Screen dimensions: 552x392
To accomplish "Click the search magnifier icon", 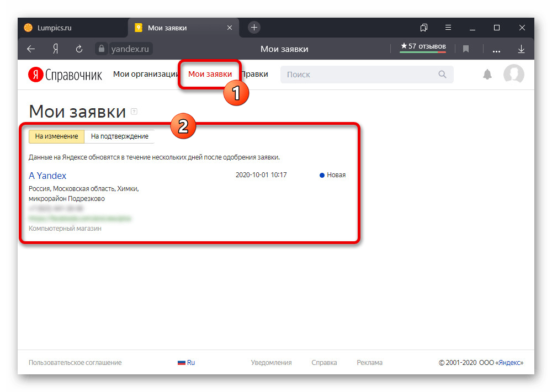I will coord(442,75).
